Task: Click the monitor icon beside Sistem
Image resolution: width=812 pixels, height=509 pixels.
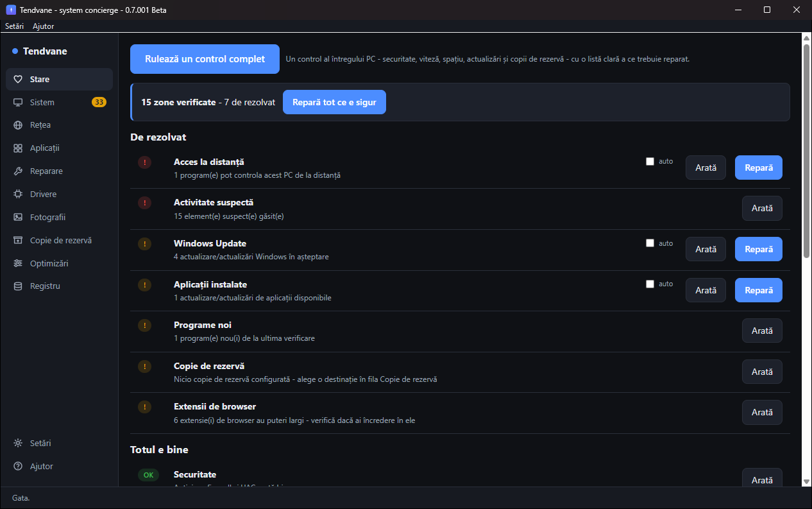Action: point(18,103)
